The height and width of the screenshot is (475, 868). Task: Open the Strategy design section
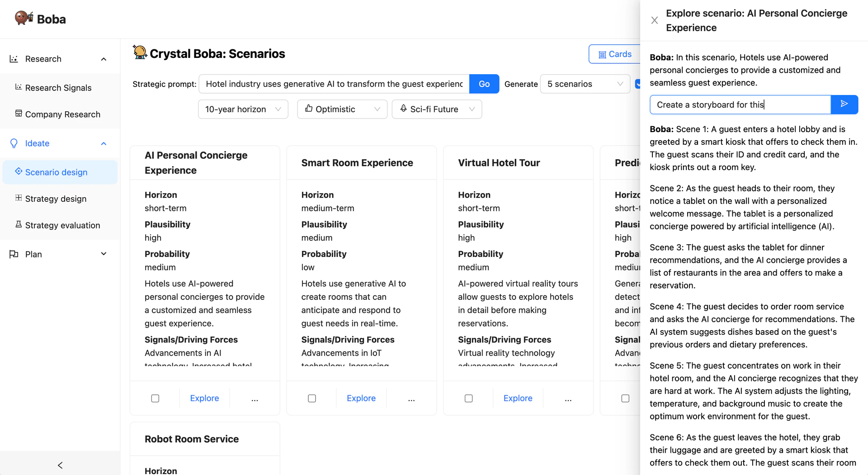click(x=56, y=199)
